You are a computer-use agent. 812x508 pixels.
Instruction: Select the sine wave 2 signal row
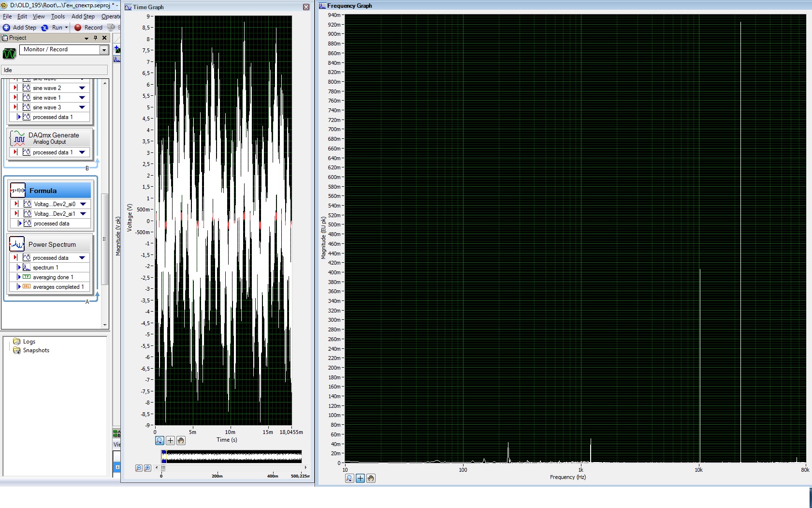click(x=50, y=88)
